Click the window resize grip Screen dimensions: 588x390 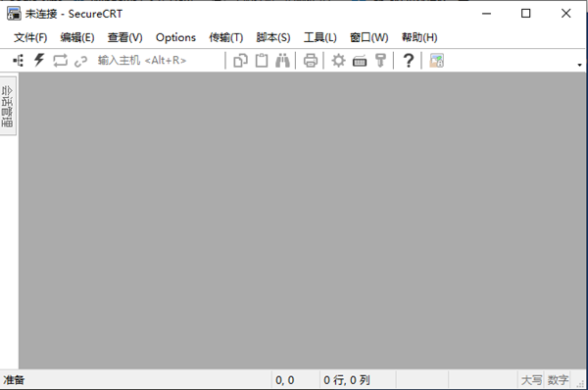581,383
